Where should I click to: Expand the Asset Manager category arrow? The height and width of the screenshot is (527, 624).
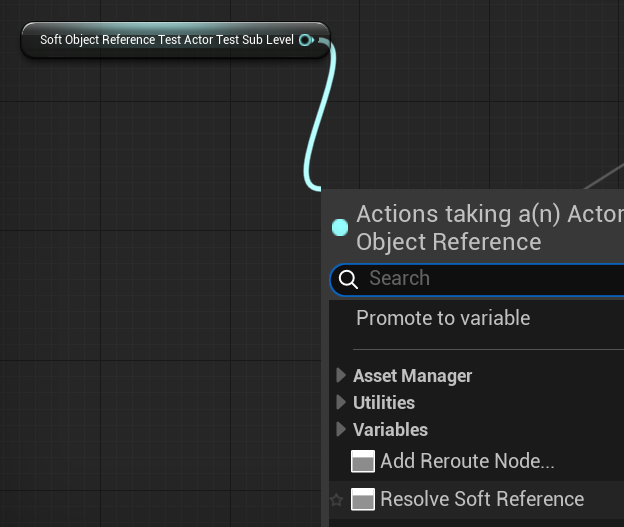tap(341, 376)
